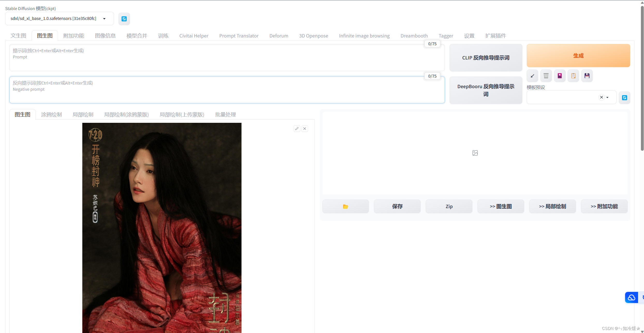This screenshot has height=333, width=644.
Task: Click the blue cloud floating widget
Action: coord(631,298)
